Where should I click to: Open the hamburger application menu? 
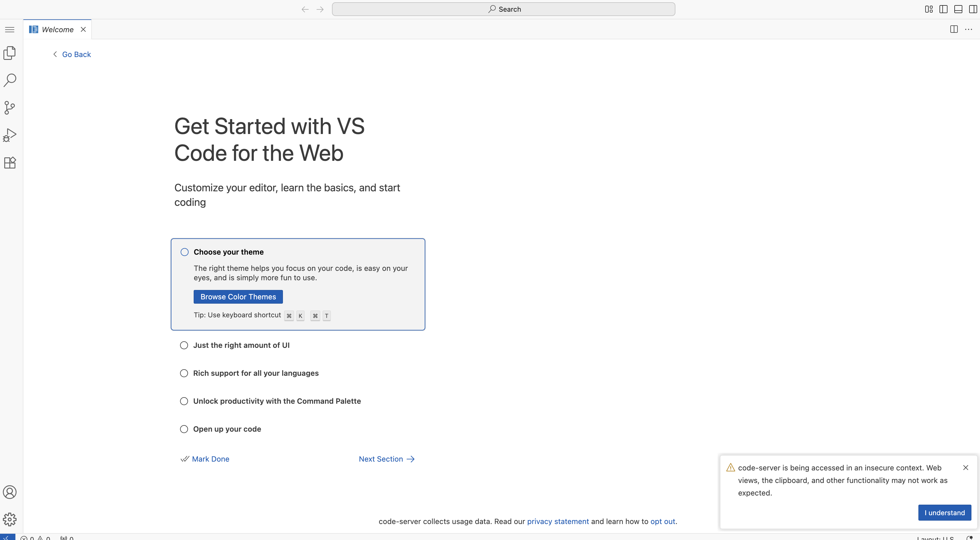tap(10, 30)
